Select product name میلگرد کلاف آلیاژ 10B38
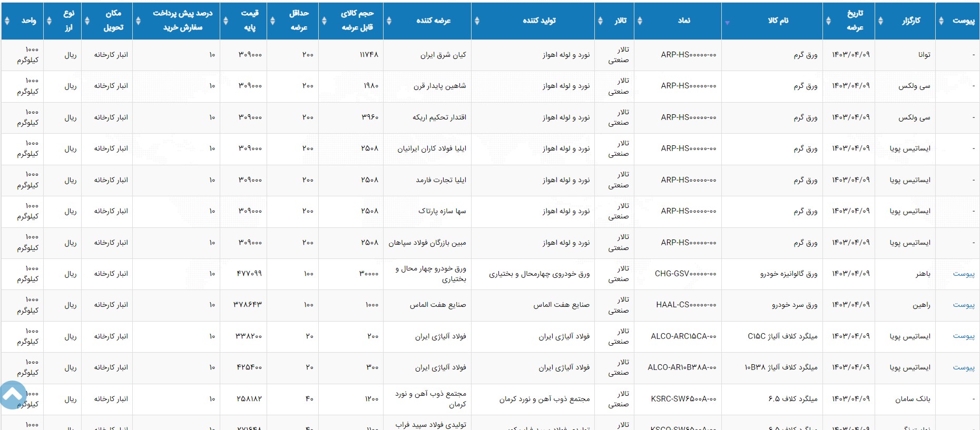The image size is (980, 430). [781, 367]
